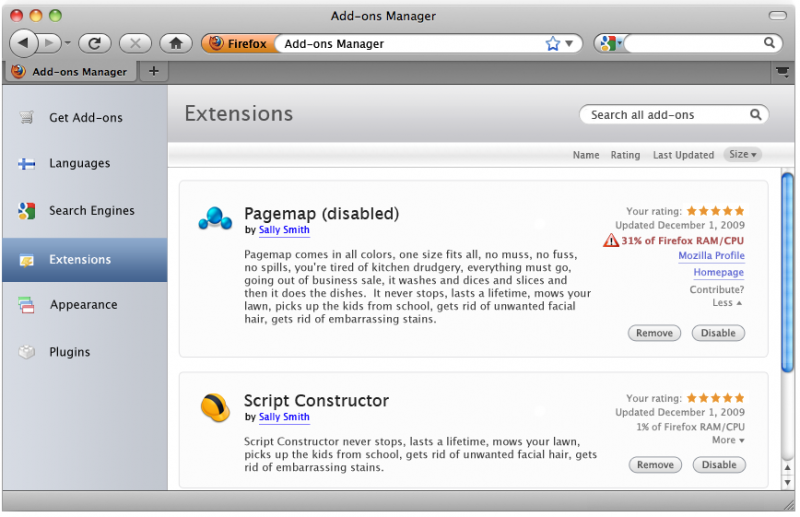Open a new tab with plus button
Image resolution: width=800 pixels, height=517 pixels.
154,71
